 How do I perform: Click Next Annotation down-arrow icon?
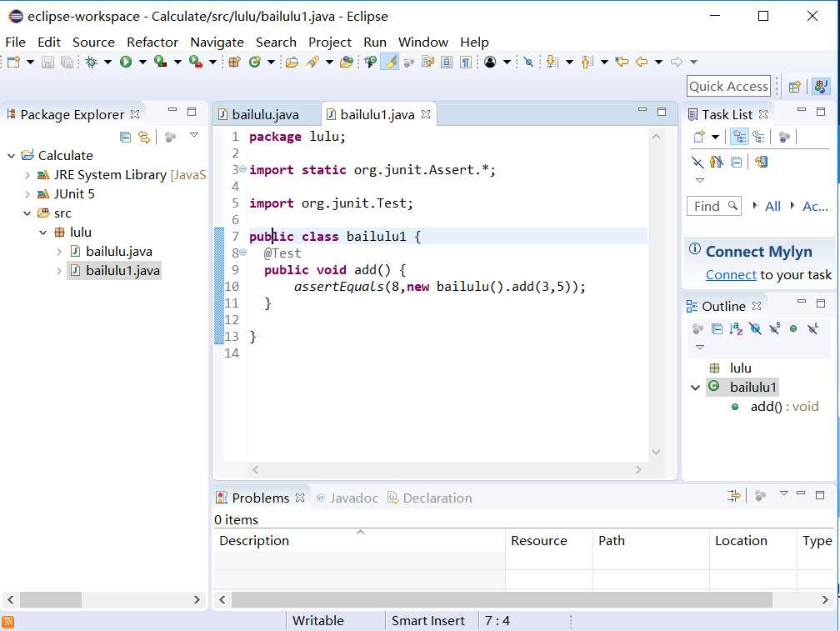tap(552, 62)
